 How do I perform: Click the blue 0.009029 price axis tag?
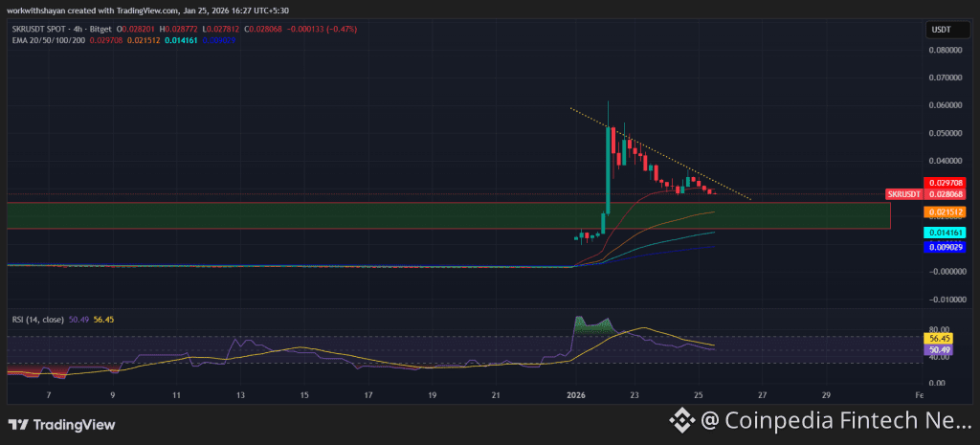click(x=945, y=248)
